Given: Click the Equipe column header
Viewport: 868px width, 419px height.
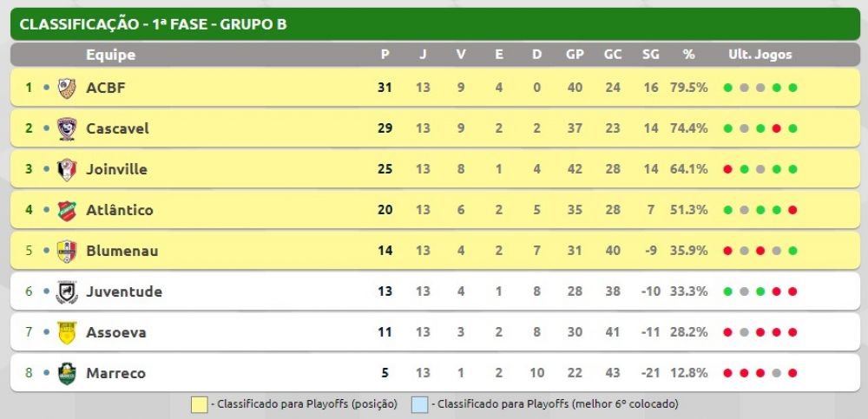Looking at the screenshot, I should click(x=111, y=55).
